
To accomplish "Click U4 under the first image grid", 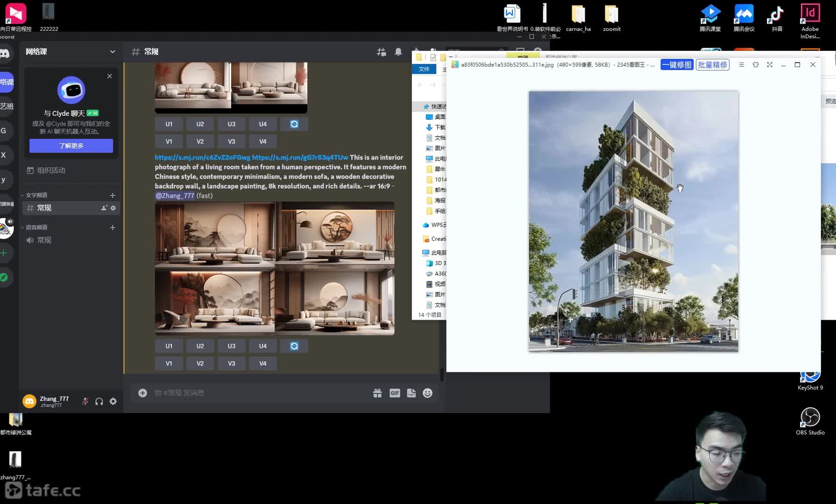I will [263, 124].
